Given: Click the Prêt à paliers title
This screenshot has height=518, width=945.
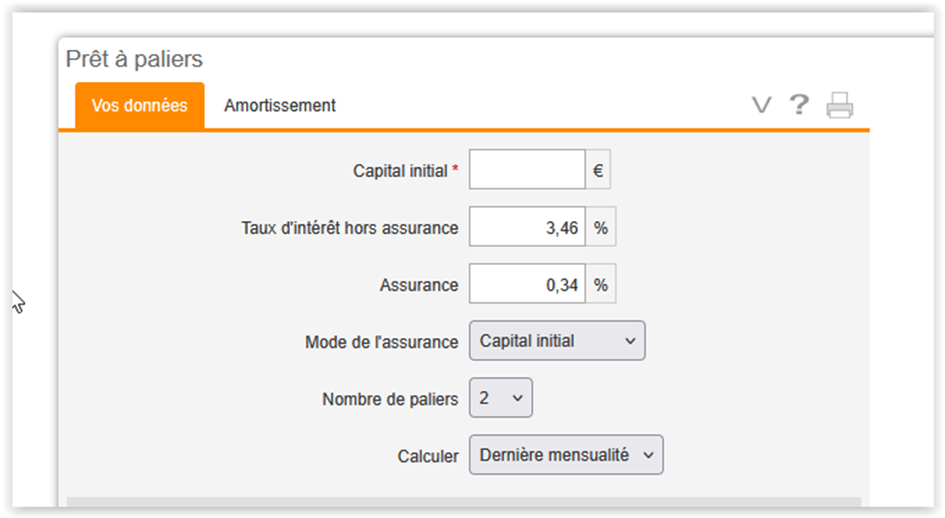Looking at the screenshot, I should pos(134,59).
